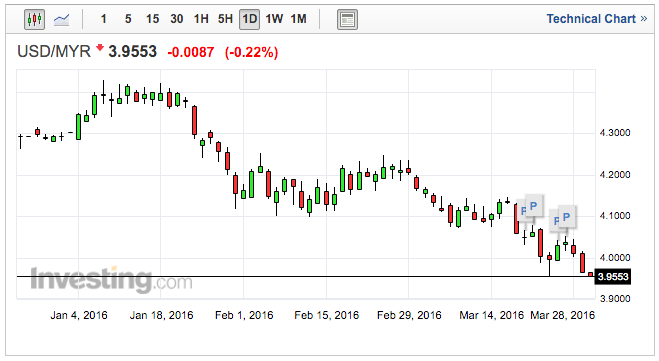Select the candlestick chart type icon
The image size is (659, 361).
[34, 19]
